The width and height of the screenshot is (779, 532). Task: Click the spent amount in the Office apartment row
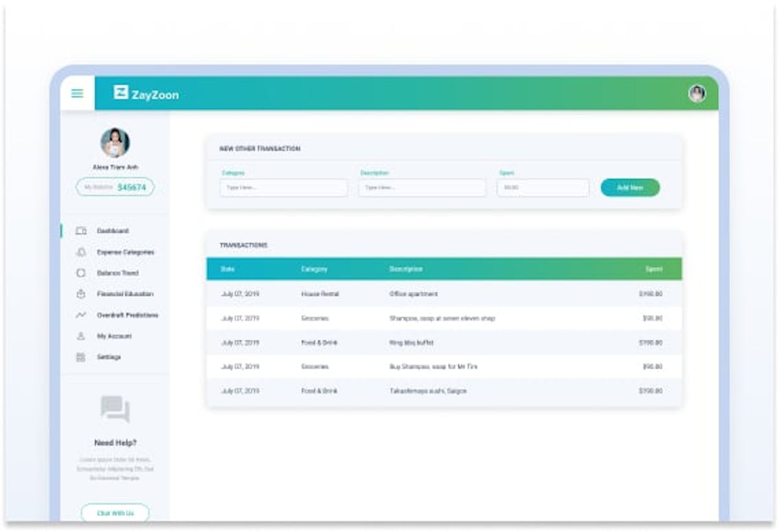pos(650,294)
